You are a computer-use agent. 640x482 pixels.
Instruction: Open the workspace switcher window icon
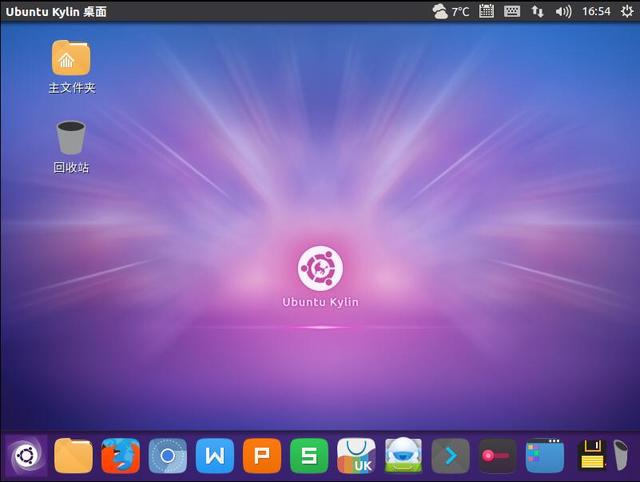point(545,457)
